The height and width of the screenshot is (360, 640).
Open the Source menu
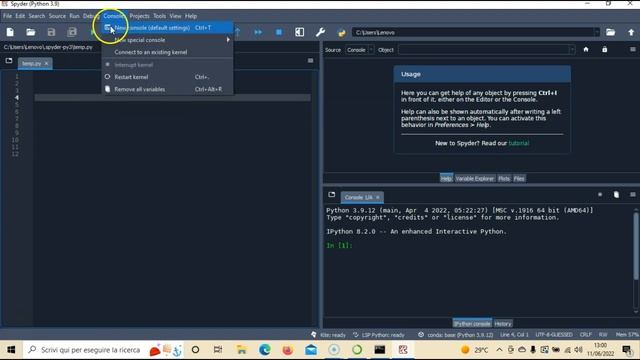[x=57, y=16]
